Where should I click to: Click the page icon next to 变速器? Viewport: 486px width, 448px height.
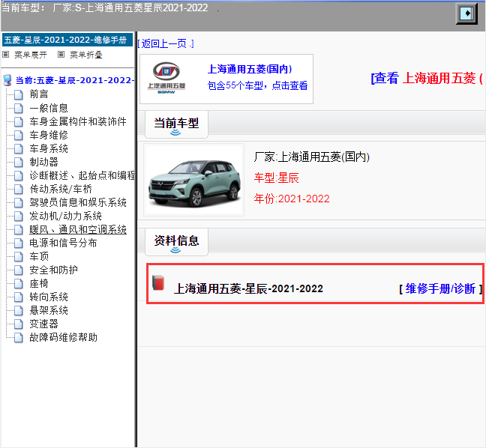(x=19, y=324)
